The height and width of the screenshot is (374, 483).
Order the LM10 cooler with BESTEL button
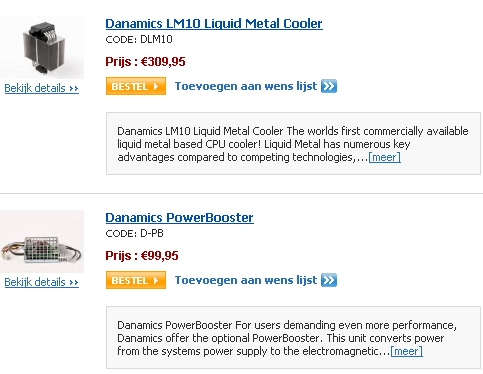136,86
